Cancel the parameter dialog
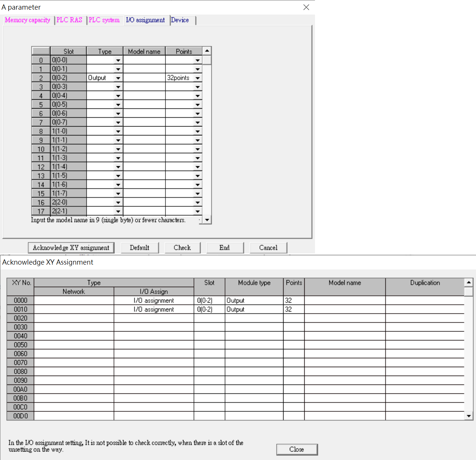476x460 pixels. point(268,248)
